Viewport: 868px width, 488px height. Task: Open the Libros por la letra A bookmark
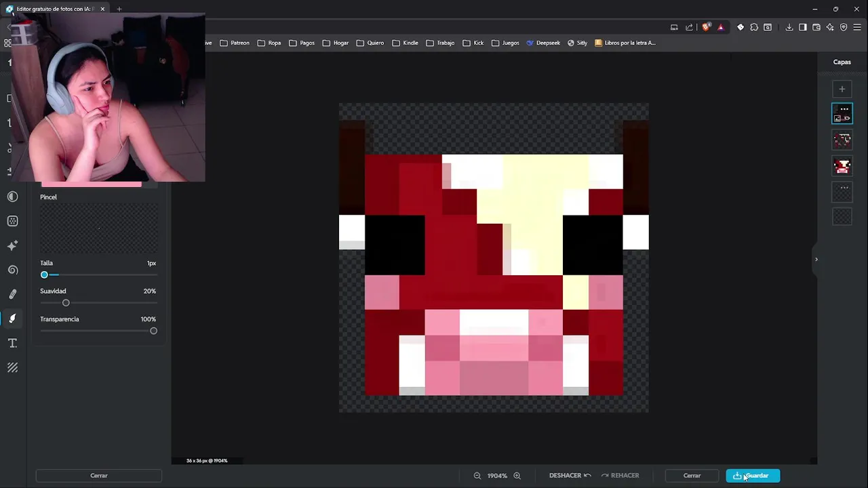click(x=625, y=43)
